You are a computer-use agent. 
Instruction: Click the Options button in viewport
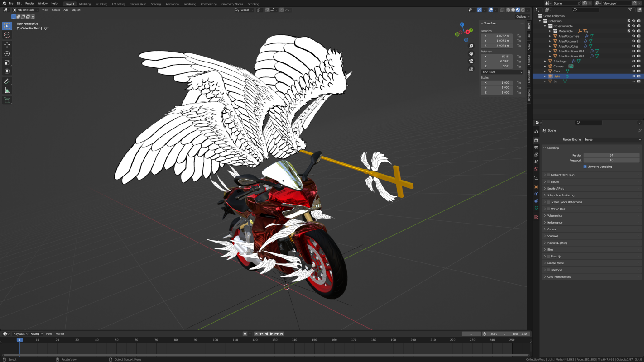pyautogui.click(x=522, y=17)
